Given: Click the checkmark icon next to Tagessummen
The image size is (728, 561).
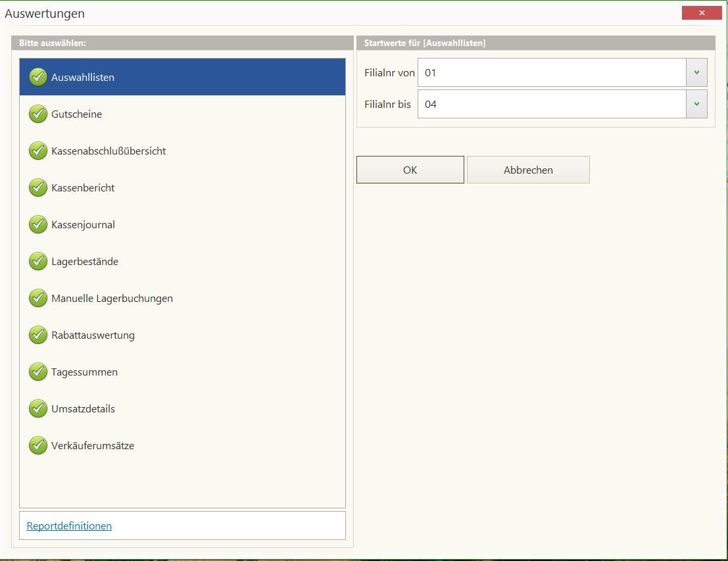Looking at the screenshot, I should 38,372.
